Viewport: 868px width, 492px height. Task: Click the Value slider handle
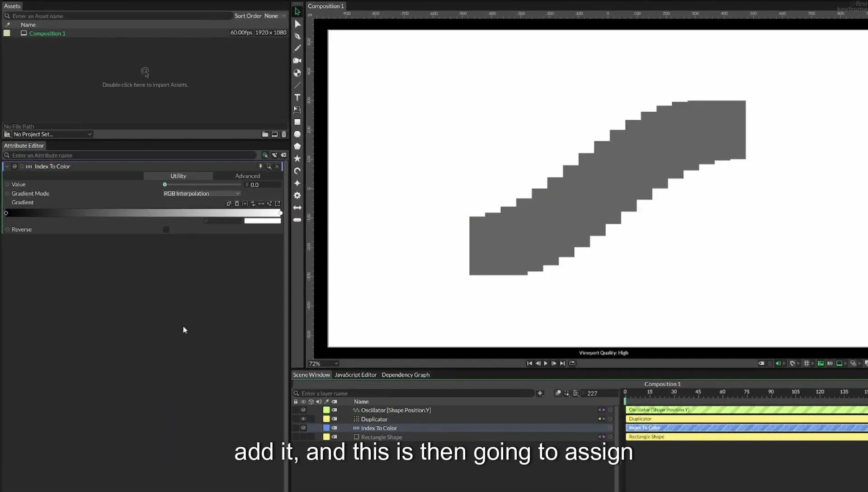tap(165, 184)
